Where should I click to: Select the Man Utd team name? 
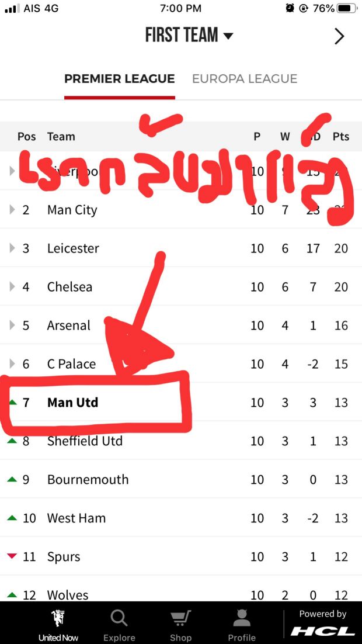(72, 403)
